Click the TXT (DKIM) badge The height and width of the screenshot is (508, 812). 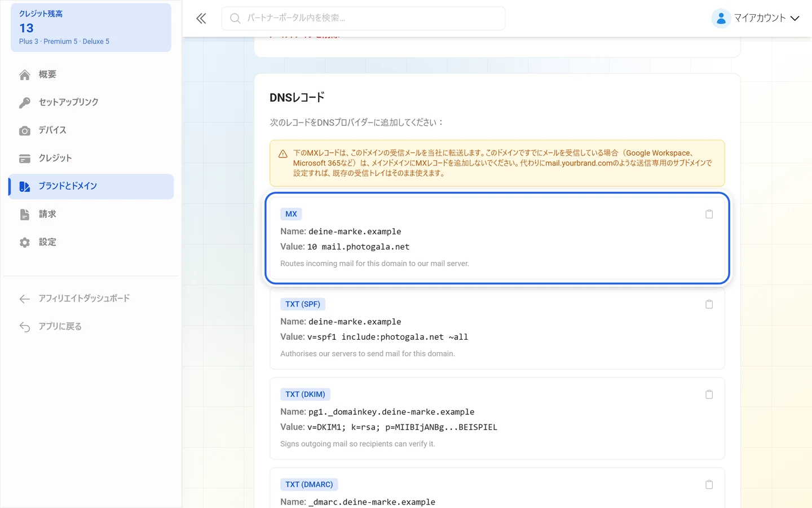(305, 395)
